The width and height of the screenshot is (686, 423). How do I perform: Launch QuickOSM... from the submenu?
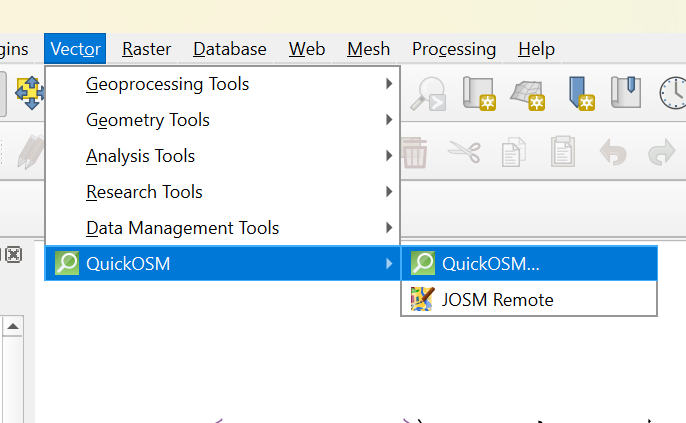(529, 263)
